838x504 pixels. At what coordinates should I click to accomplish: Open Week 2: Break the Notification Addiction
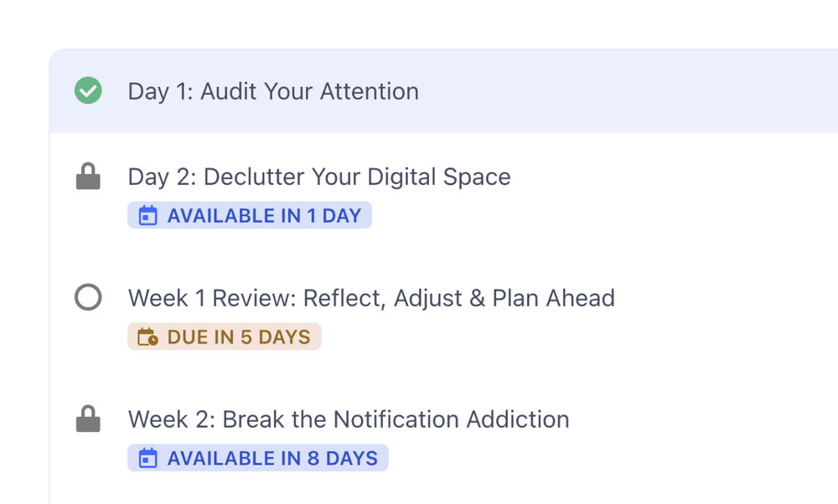coord(349,419)
